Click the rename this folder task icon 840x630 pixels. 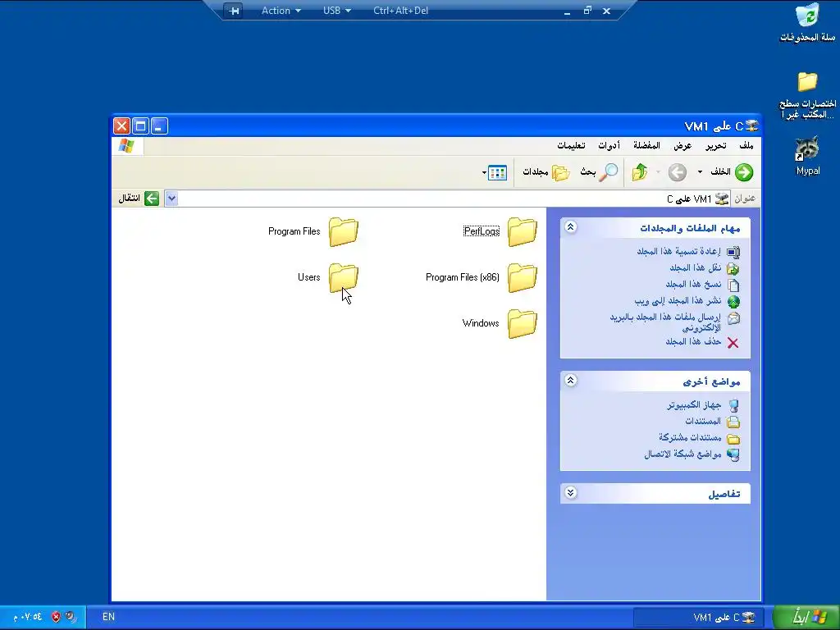pyautogui.click(x=733, y=252)
